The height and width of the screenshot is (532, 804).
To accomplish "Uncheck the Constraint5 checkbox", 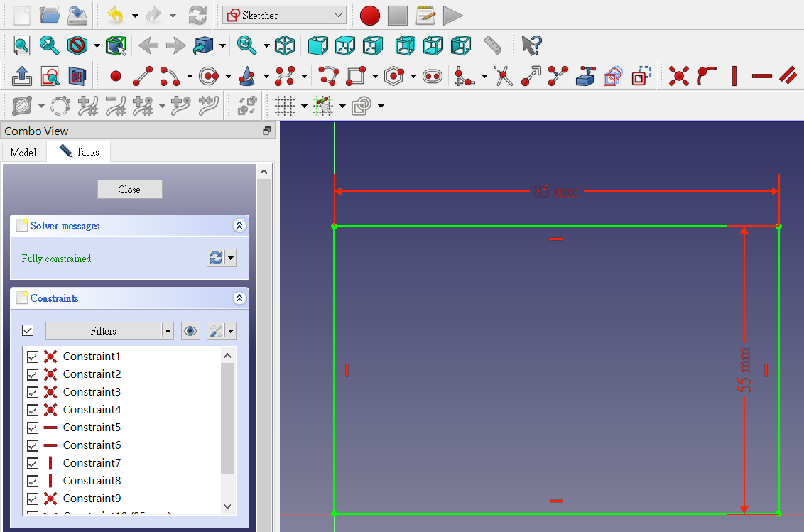I will 32,428.
